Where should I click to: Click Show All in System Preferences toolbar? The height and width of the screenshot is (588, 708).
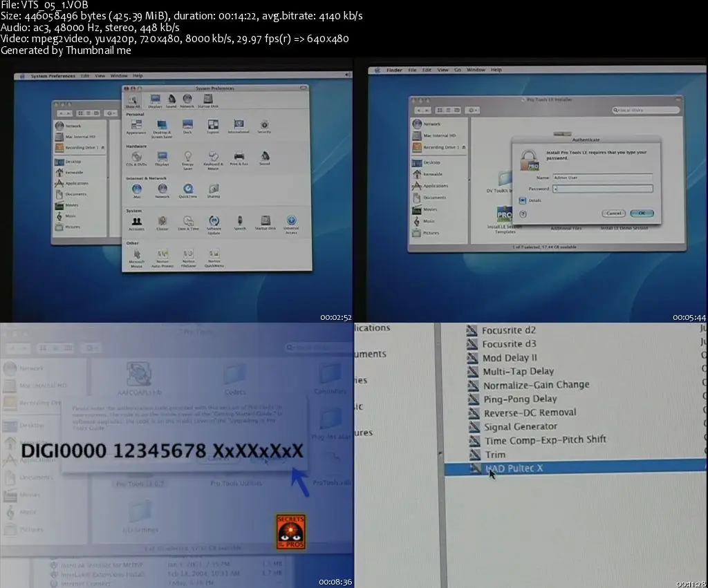click(x=132, y=102)
